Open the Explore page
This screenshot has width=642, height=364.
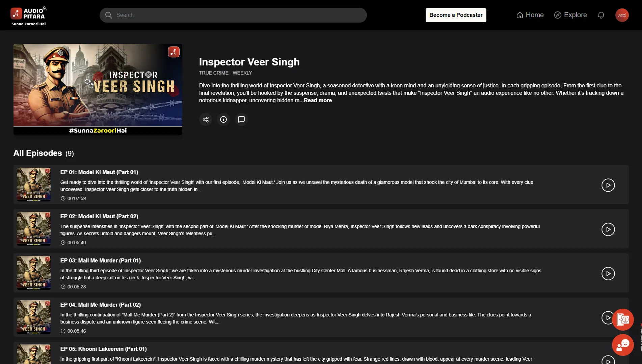[570, 15]
